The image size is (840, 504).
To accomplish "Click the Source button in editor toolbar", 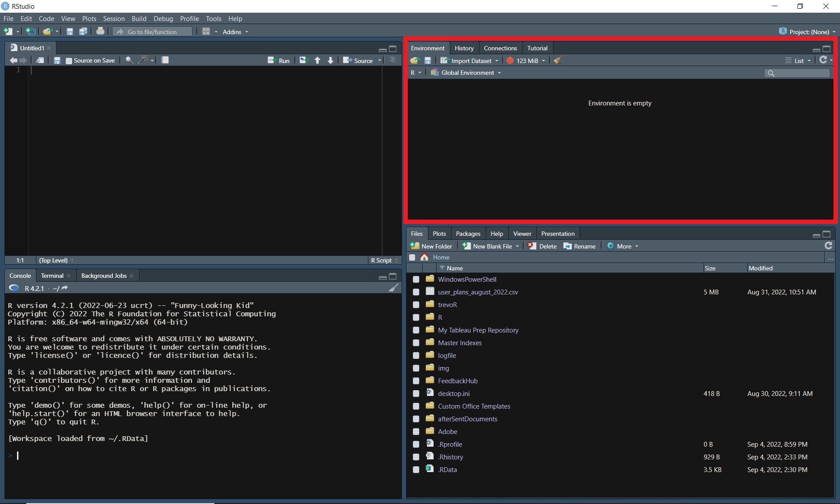I will pyautogui.click(x=358, y=60).
